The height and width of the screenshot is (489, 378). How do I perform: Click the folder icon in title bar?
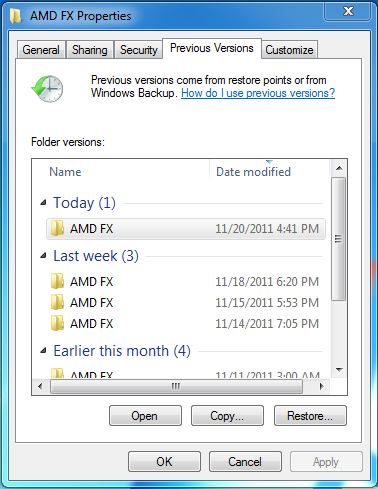15,16
